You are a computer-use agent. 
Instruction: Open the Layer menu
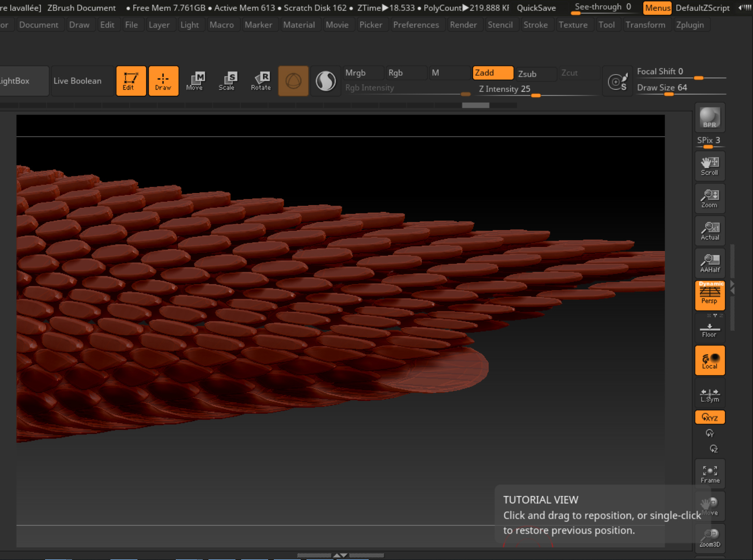159,25
